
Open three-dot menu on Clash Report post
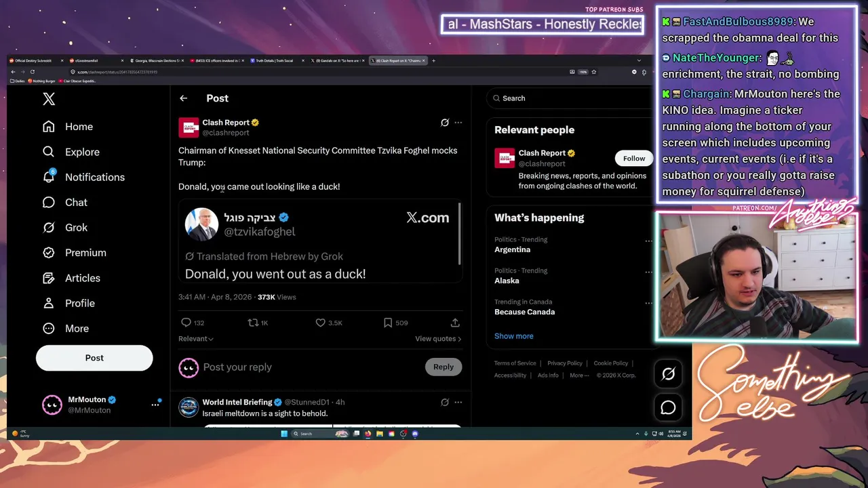tap(458, 123)
